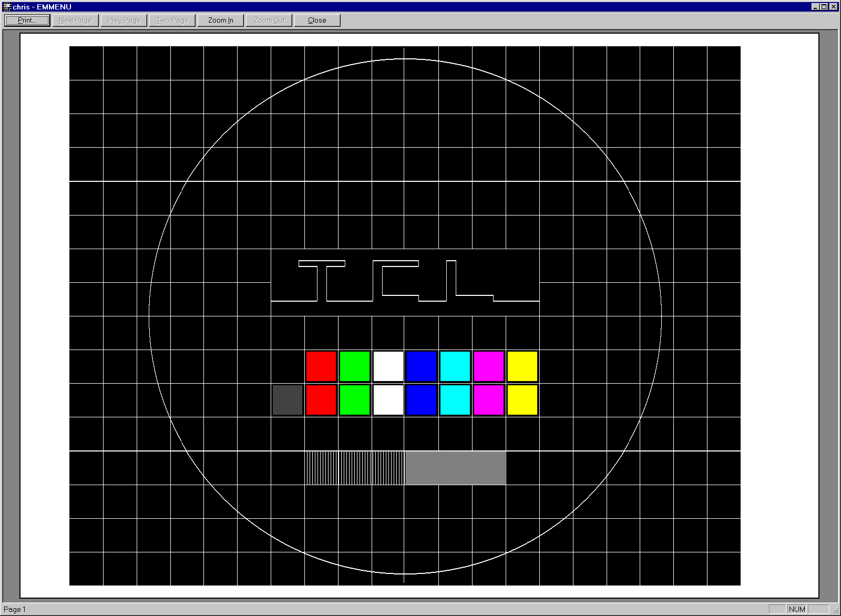Close the print preview via Close button
The width and height of the screenshot is (841, 616).
(x=317, y=20)
